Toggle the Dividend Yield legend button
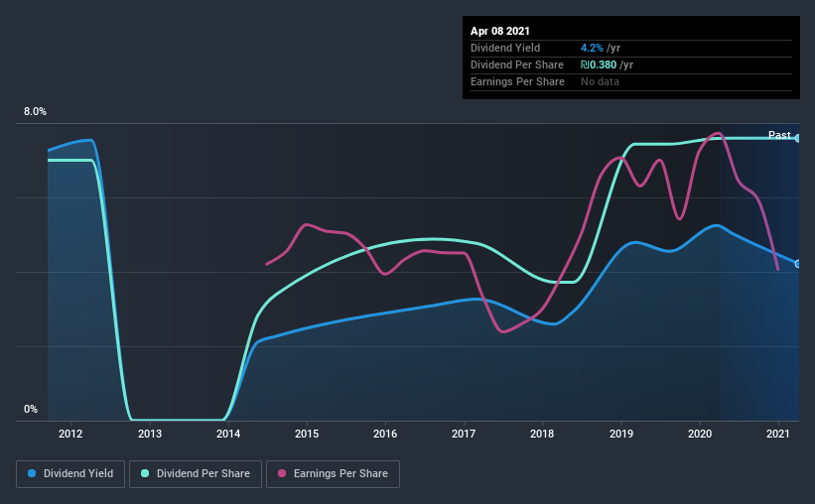815x504 pixels. tap(70, 474)
